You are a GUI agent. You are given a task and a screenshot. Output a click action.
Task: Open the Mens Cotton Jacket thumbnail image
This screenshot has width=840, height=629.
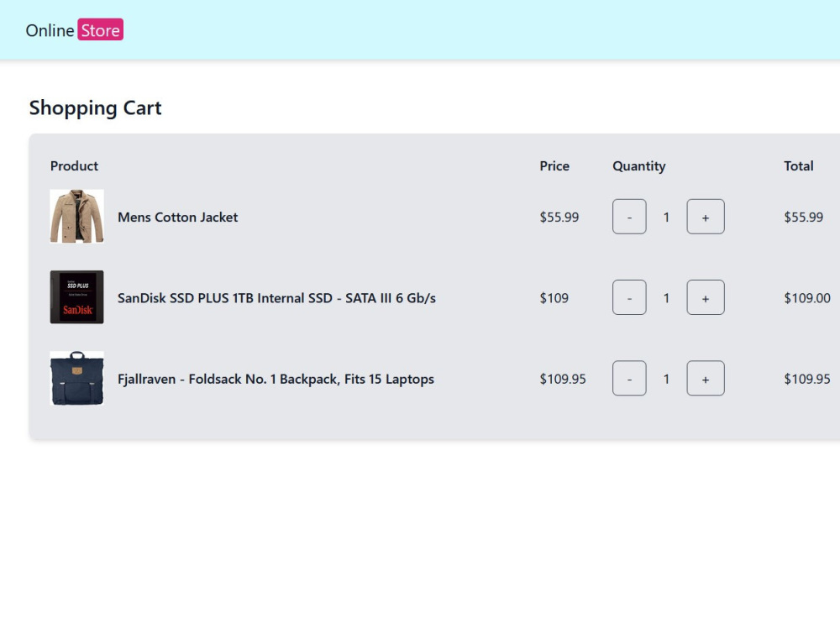click(76, 217)
